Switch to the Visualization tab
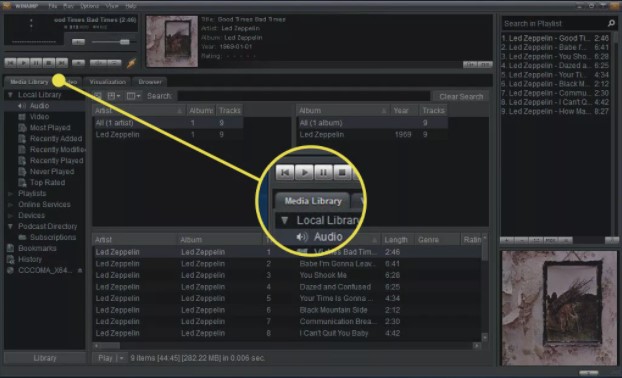The height and width of the screenshot is (378, 622). click(x=108, y=82)
